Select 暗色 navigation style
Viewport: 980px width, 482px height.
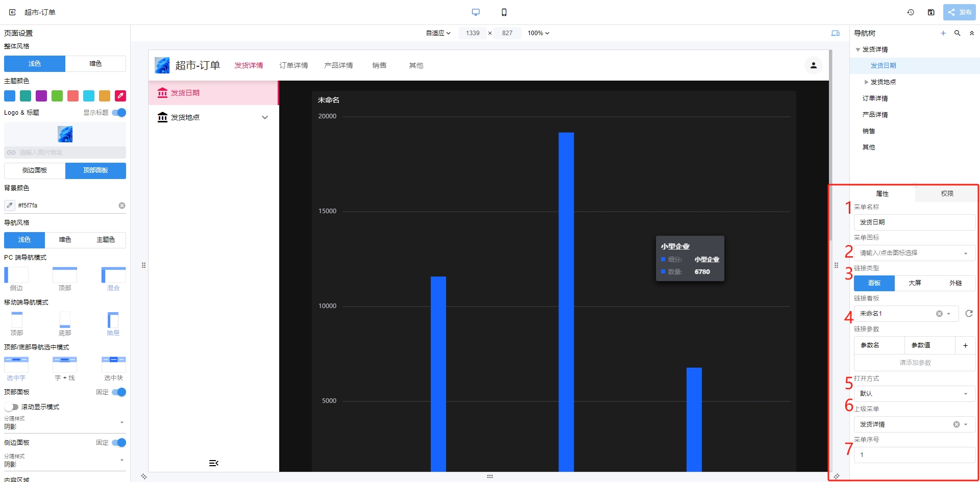tap(65, 240)
